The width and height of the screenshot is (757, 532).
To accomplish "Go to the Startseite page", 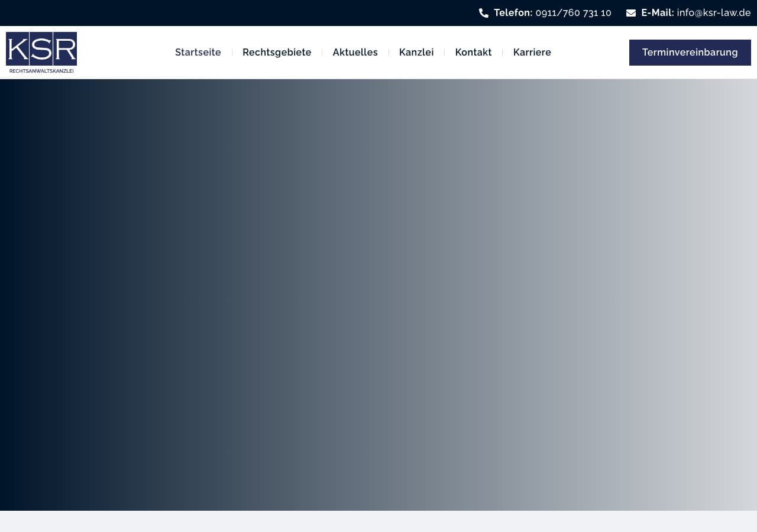I will (x=198, y=53).
